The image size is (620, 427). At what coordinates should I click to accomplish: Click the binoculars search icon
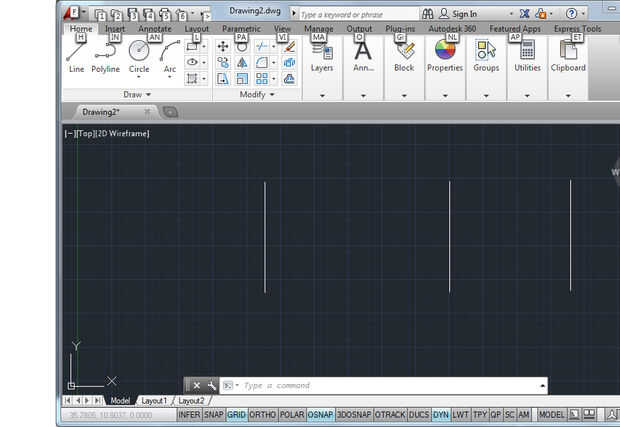click(428, 14)
